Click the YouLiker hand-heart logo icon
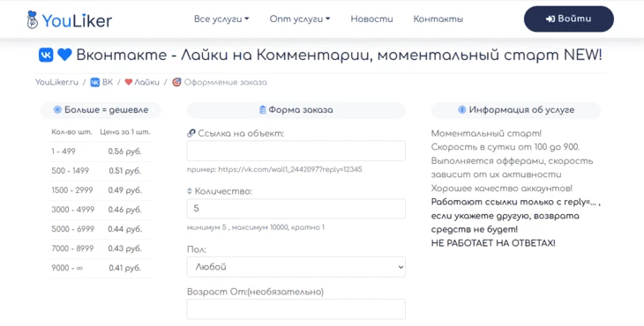Image resolution: width=644 pixels, height=326 pixels. (32, 19)
